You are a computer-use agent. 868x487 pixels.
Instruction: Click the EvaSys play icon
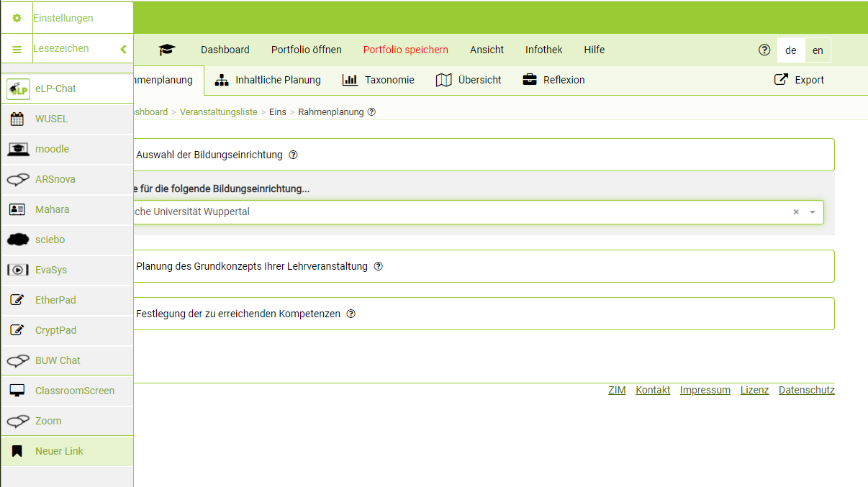(x=18, y=270)
